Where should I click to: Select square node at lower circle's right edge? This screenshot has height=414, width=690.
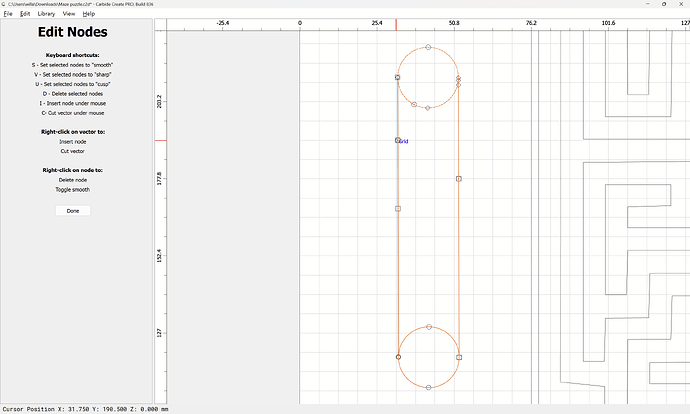459,357
